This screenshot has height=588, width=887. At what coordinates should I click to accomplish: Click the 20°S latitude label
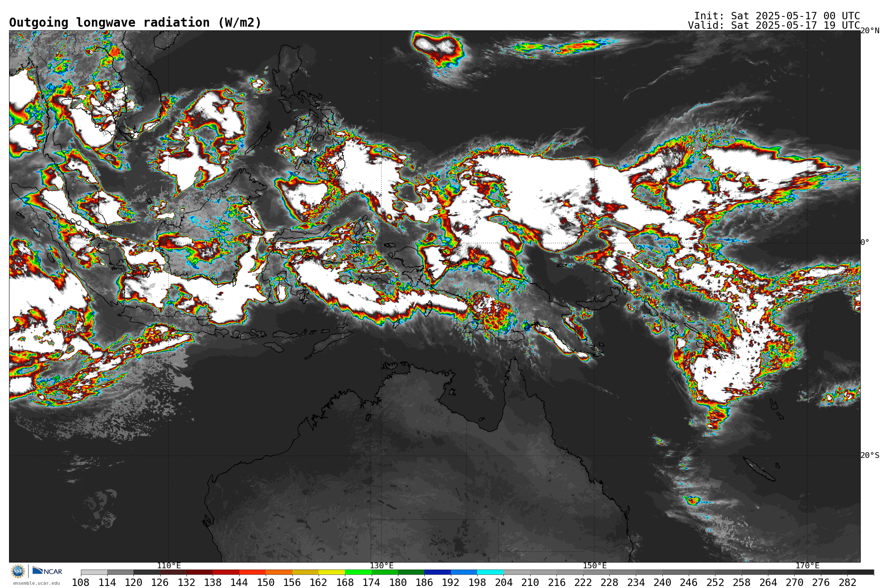(x=870, y=455)
